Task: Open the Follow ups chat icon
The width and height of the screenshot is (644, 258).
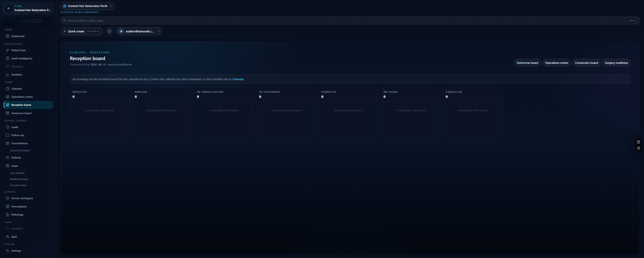Action: [8, 135]
